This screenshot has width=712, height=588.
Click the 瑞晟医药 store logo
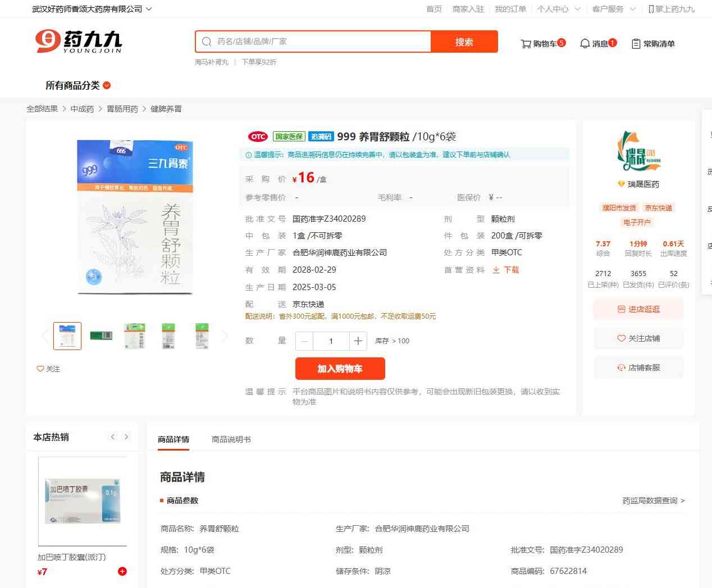[x=638, y=152]
